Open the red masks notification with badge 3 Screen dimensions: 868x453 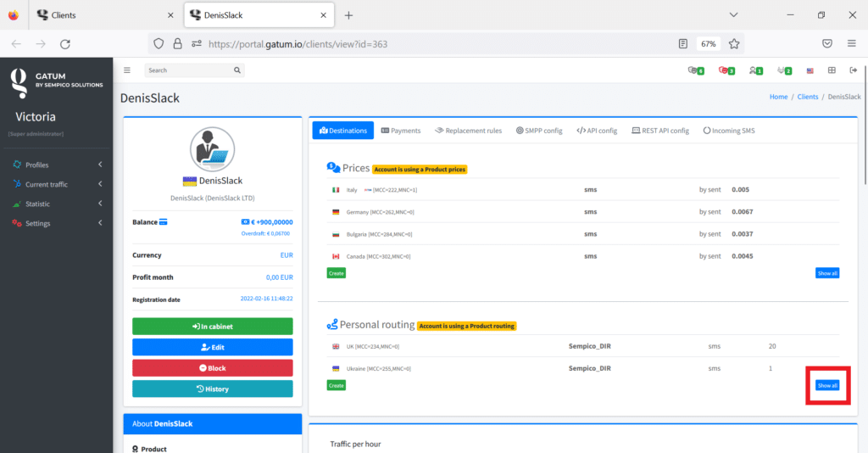726,70
